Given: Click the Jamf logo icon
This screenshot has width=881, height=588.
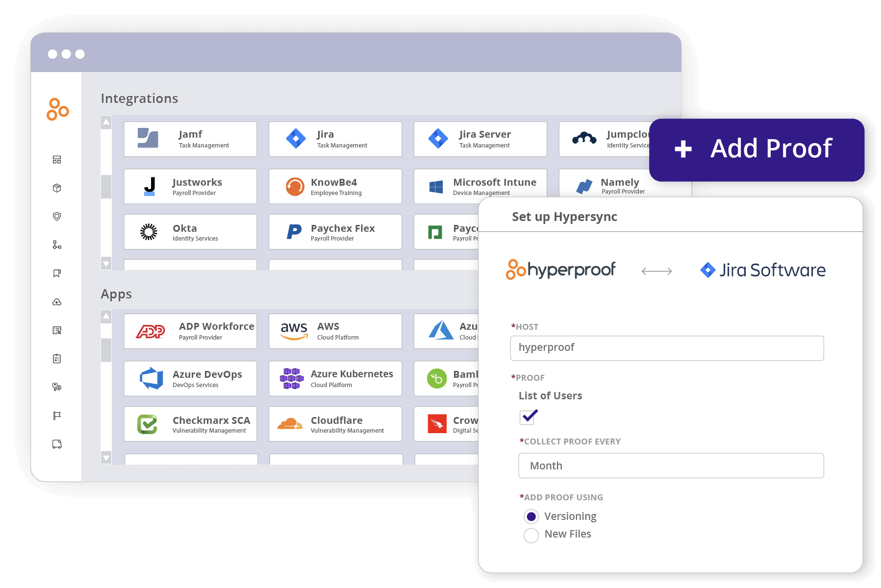Looking at the screenshot, I should point(148,138).
